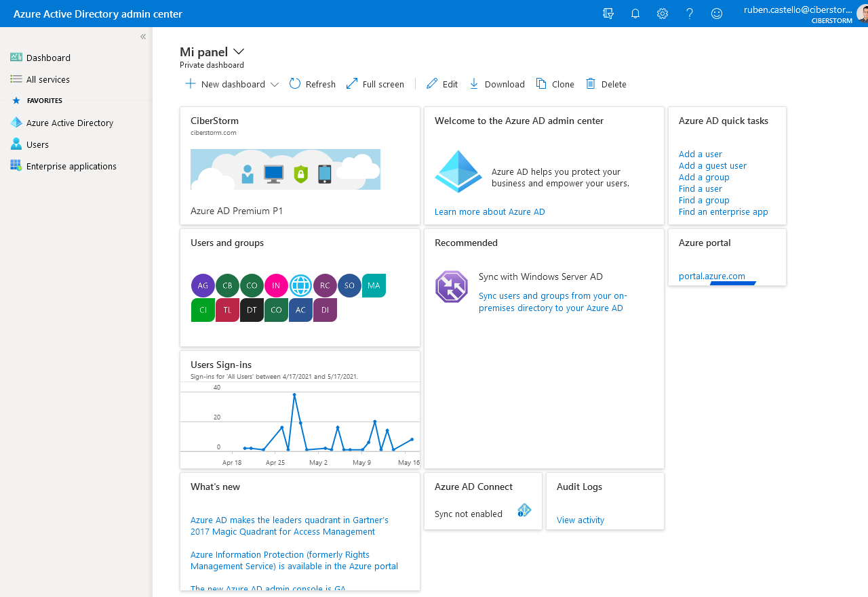Delete the dashboard
Viewport: 868px width, 597px height.
click(606, 84)
